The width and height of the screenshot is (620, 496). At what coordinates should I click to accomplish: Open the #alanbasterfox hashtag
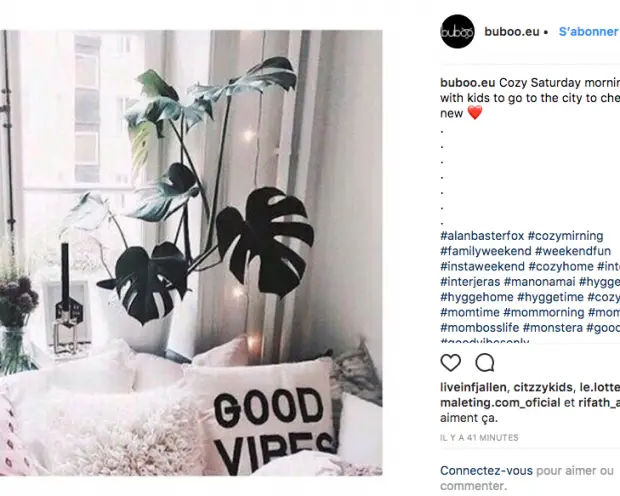[482, 236]
